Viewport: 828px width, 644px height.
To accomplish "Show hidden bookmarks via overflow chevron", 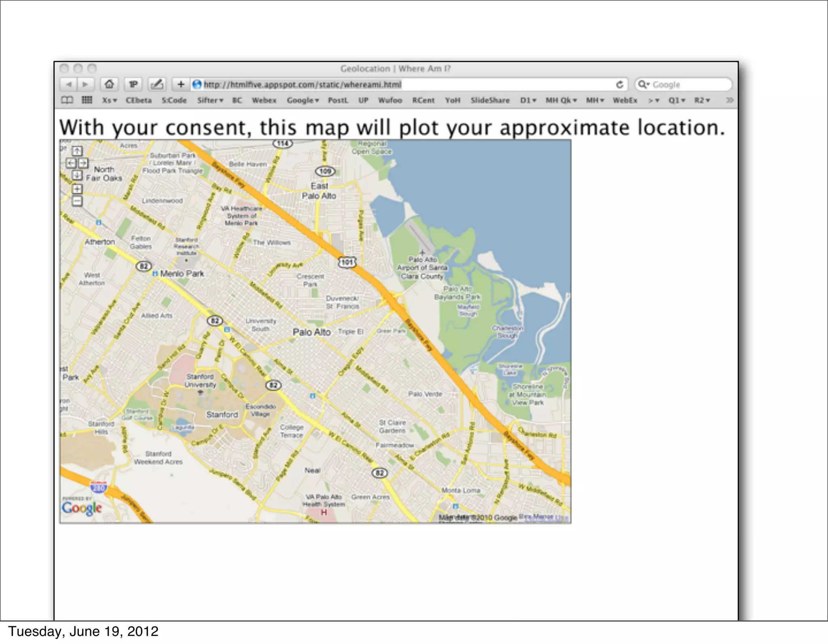I will (x=729, y=100).
